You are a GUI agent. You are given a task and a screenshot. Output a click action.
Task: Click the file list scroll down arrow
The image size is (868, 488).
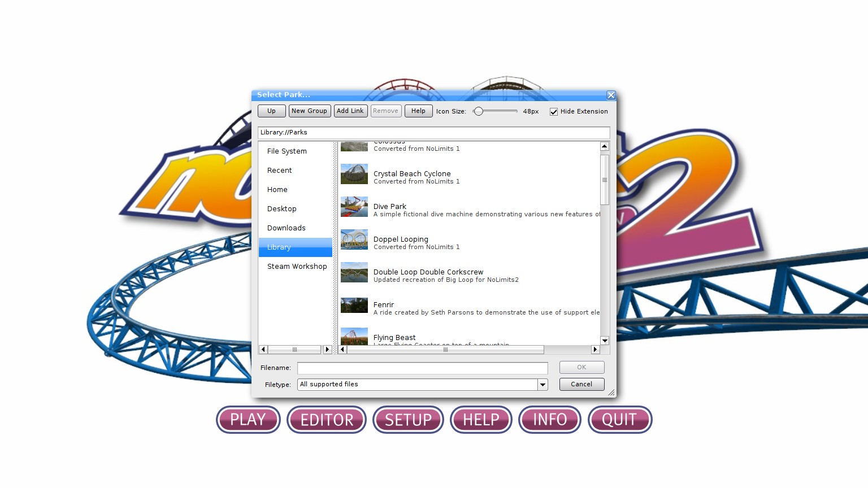(x=605, y=341)
